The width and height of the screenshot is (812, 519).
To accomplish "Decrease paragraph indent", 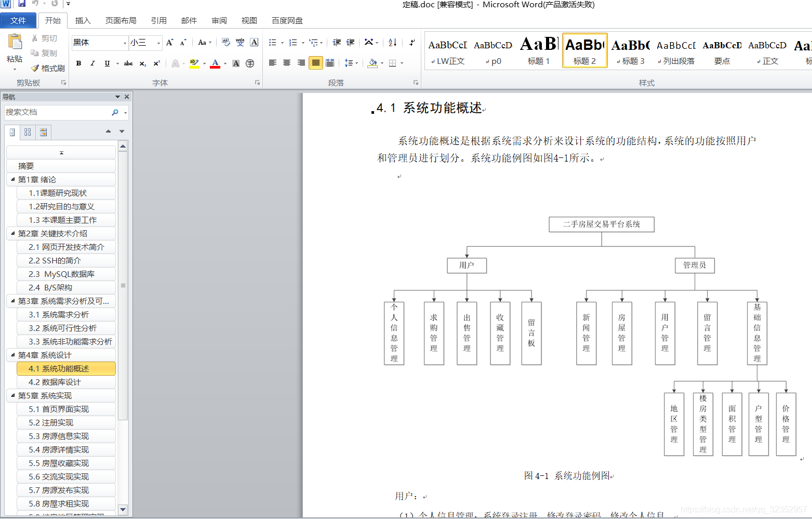I will pos(337,43).
